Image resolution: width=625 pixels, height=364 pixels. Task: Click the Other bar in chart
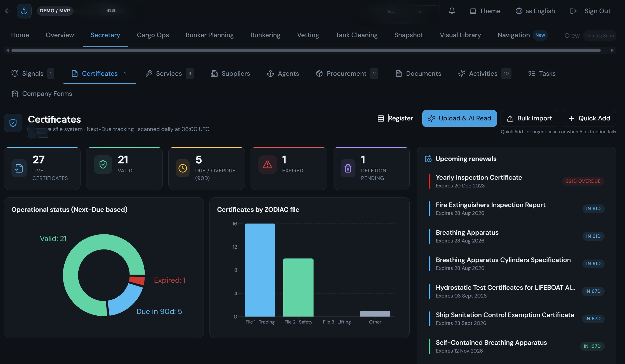click(375, 314)
